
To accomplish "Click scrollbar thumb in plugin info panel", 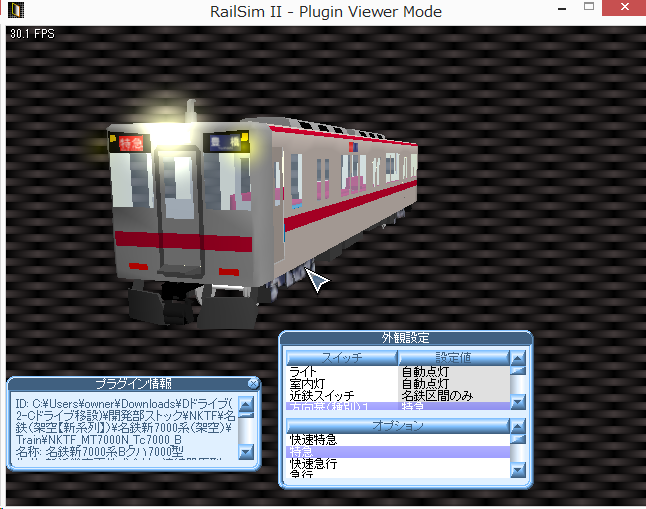I will pyautogui.click(x=246, y=415).
